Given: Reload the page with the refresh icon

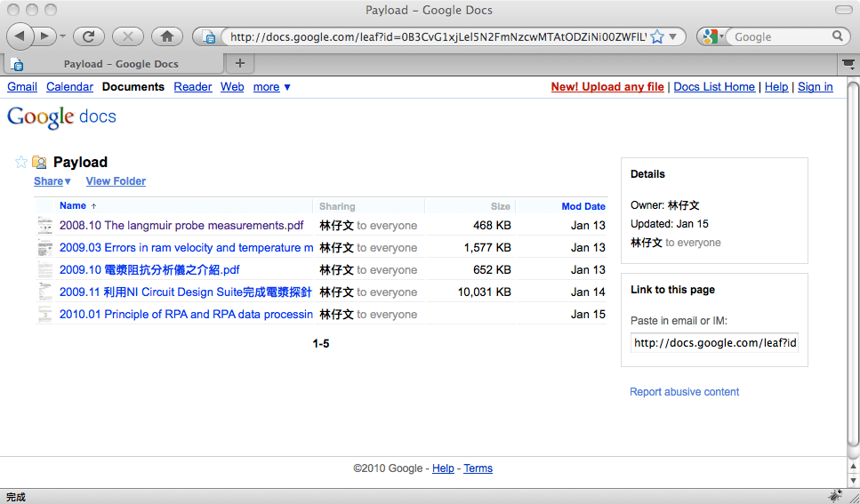Looking at the screenshot, I should click(x=89, y=36).
